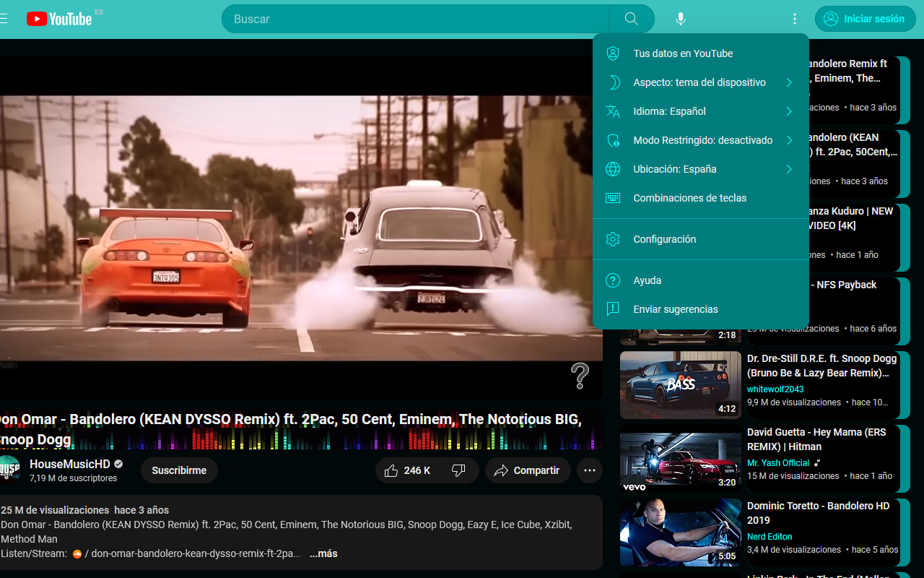The height and width of the screenshot is (578, 924).
Task: Open David Guetta - Hey Mama title
Action: pos(816,439)
